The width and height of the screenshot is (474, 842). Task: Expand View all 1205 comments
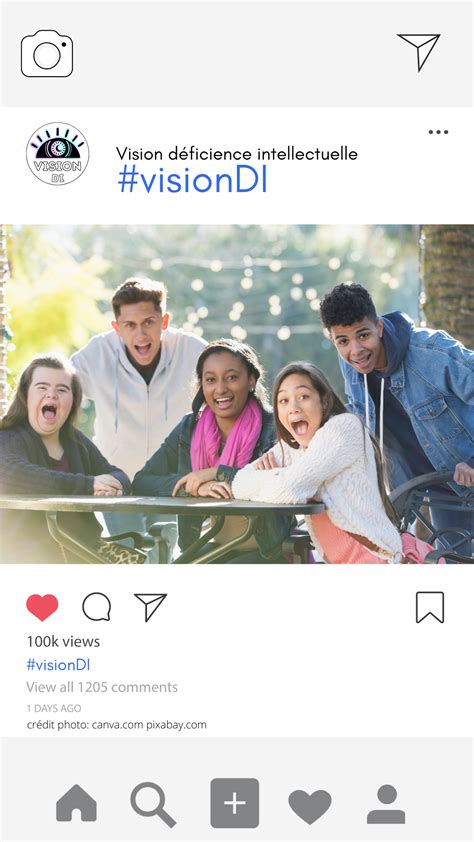tap(102, 687)
